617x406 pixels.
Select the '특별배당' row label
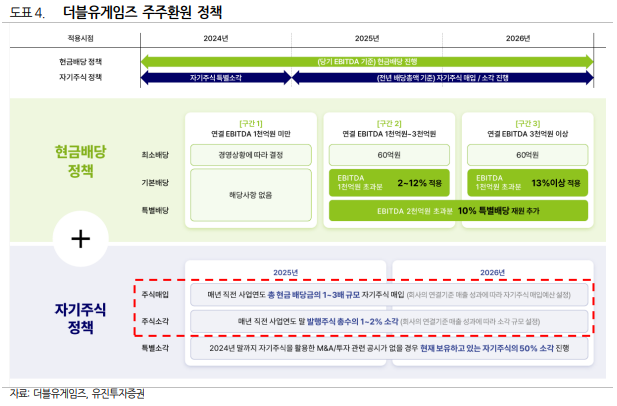tap(155, 210)
